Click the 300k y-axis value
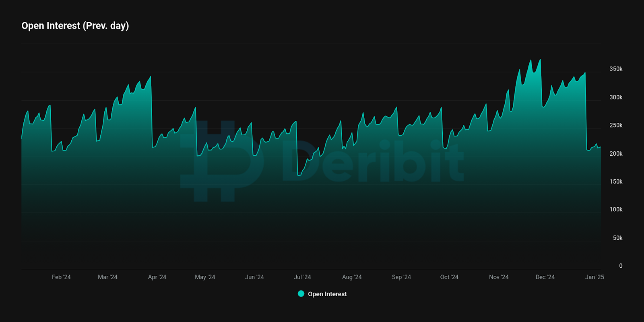 pos(616,97)
